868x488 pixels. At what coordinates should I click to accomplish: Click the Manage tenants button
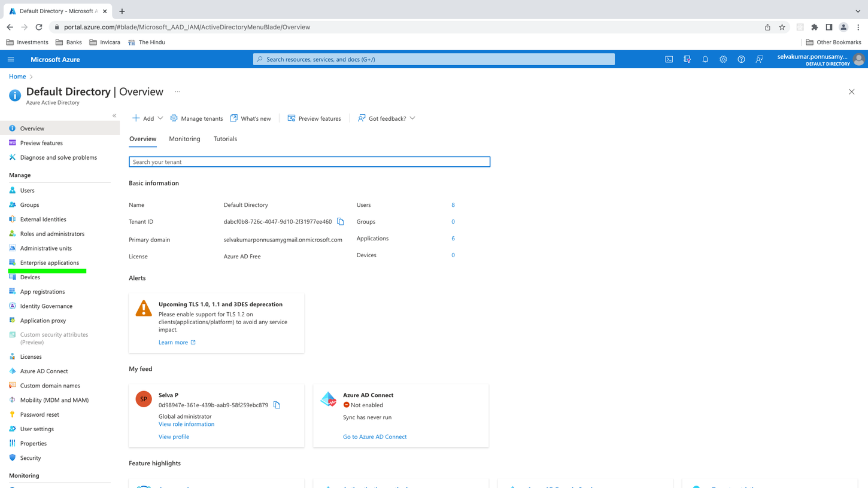coord(196,118)
